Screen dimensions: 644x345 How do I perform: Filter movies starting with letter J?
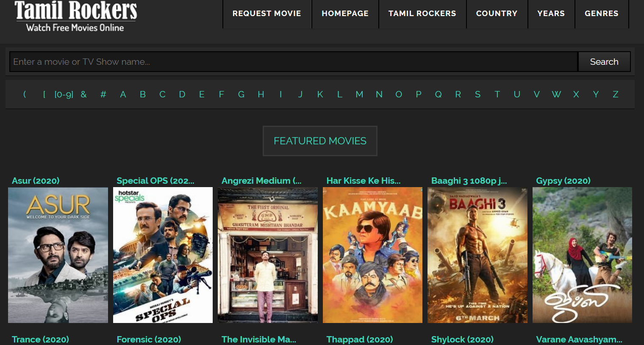pyautogui.click(x=300, y=94)
